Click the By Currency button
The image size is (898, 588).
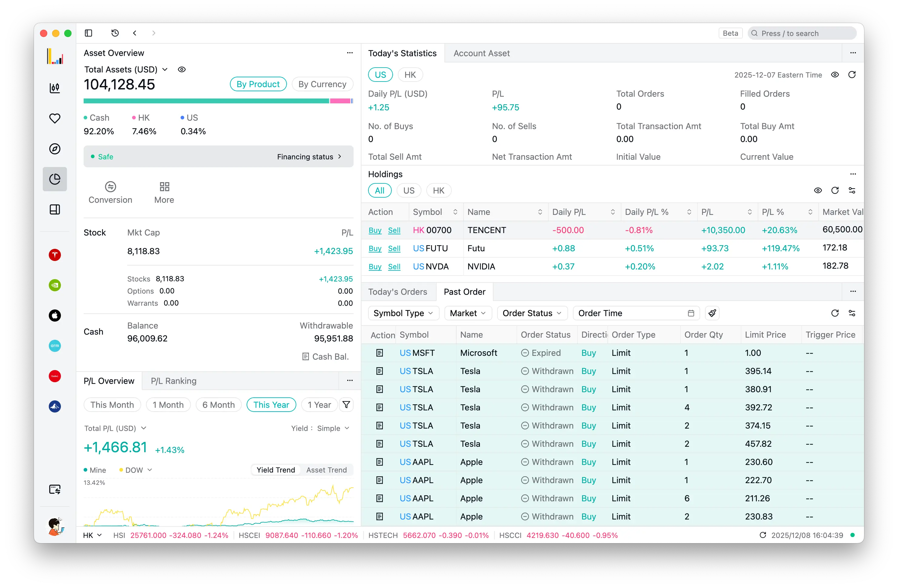tap(322, 84)
